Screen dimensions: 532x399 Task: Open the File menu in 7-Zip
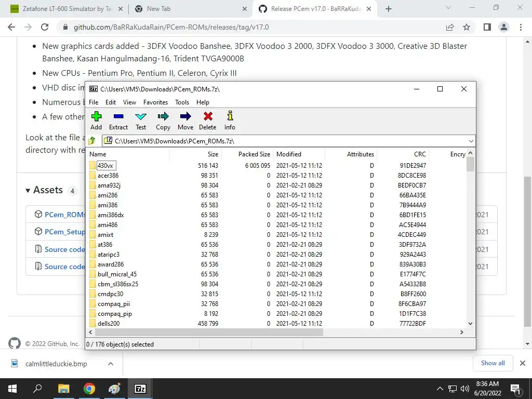point(94,102)
